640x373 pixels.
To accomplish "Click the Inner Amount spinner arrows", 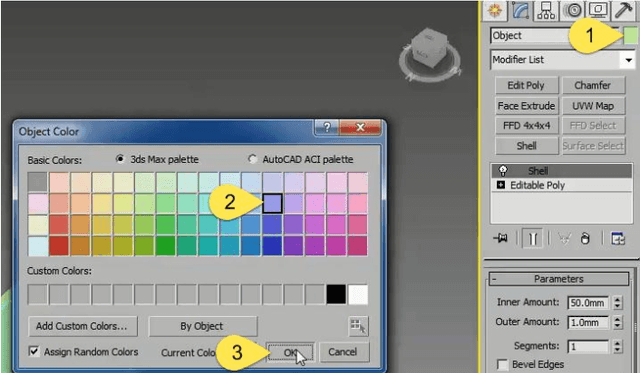I will coord(618,303).
